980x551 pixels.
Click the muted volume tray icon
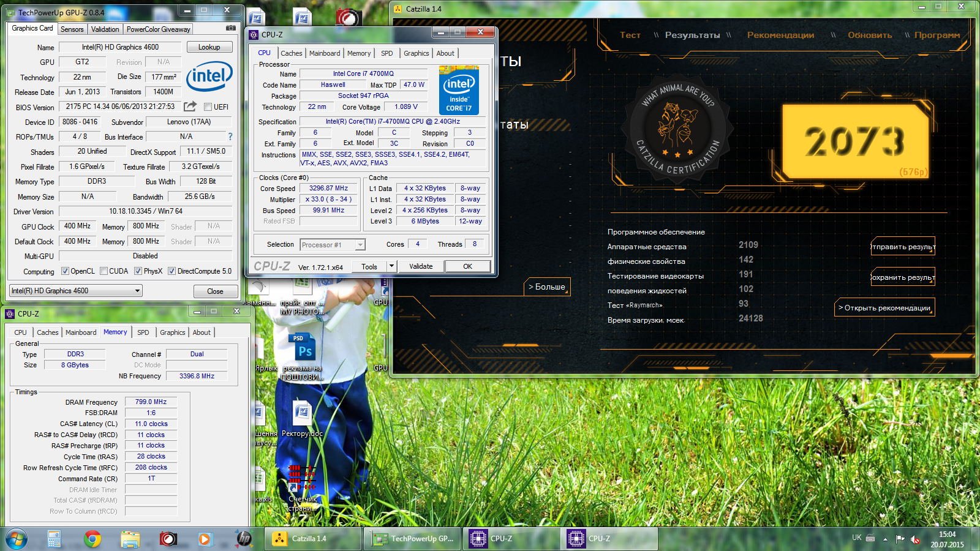click(x=915, y=539)
